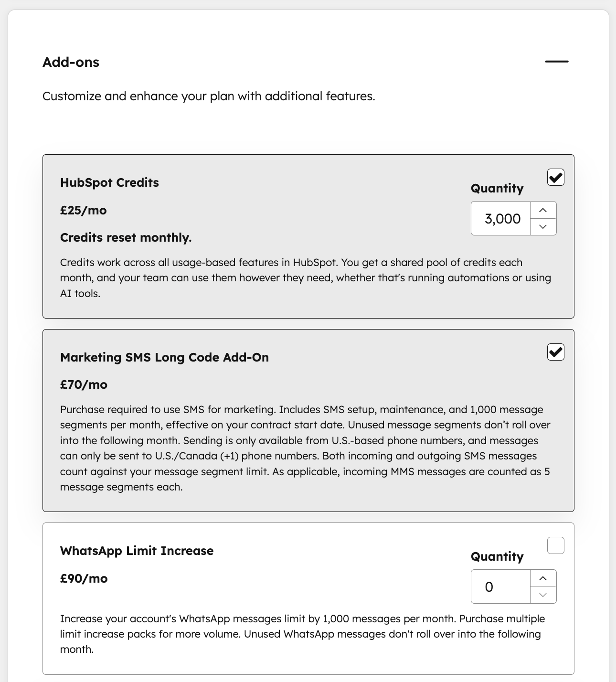Click the Add-ons section heading

(70, 62)
